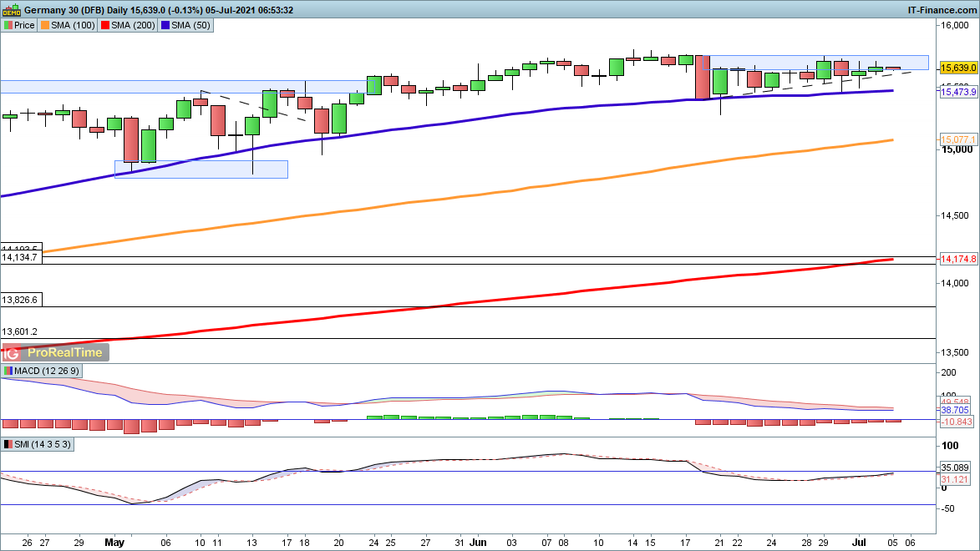Open the SMI (14 3 5 3) panel label
The height and width of the screenshot is (551, 980).
pyautogui.click(x=42, y=445)
